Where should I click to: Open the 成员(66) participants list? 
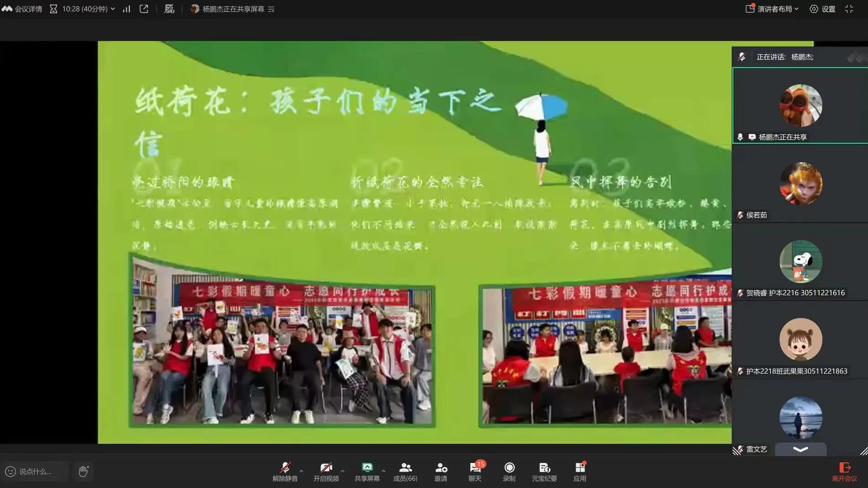pyautogui.click(x=405, y=472)
